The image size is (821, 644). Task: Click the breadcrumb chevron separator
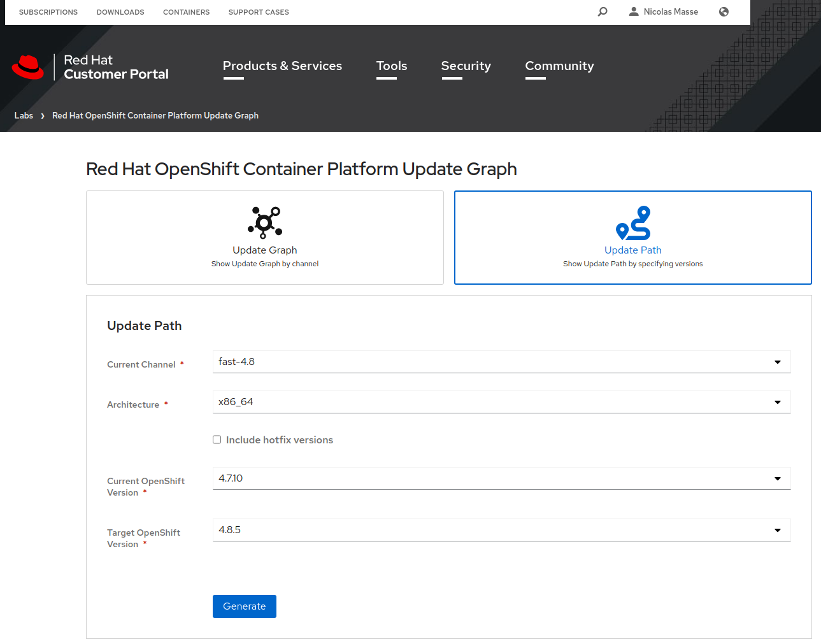[x=43, y=116]
